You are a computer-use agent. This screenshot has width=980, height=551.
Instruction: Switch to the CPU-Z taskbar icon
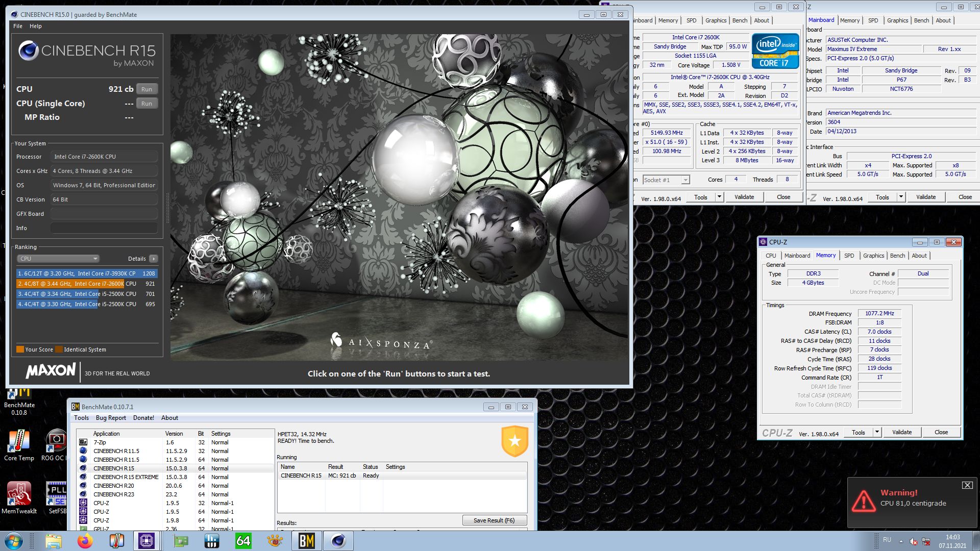[146, 541]
